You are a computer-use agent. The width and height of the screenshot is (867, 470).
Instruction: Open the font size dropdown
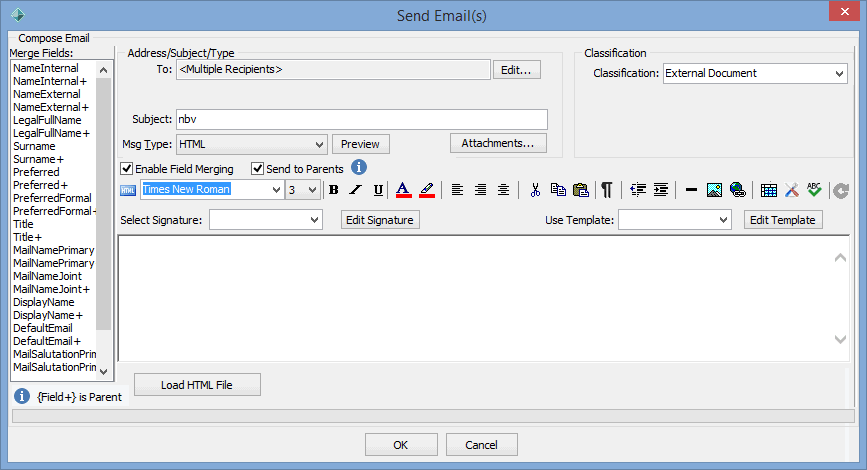pos(312,190)
